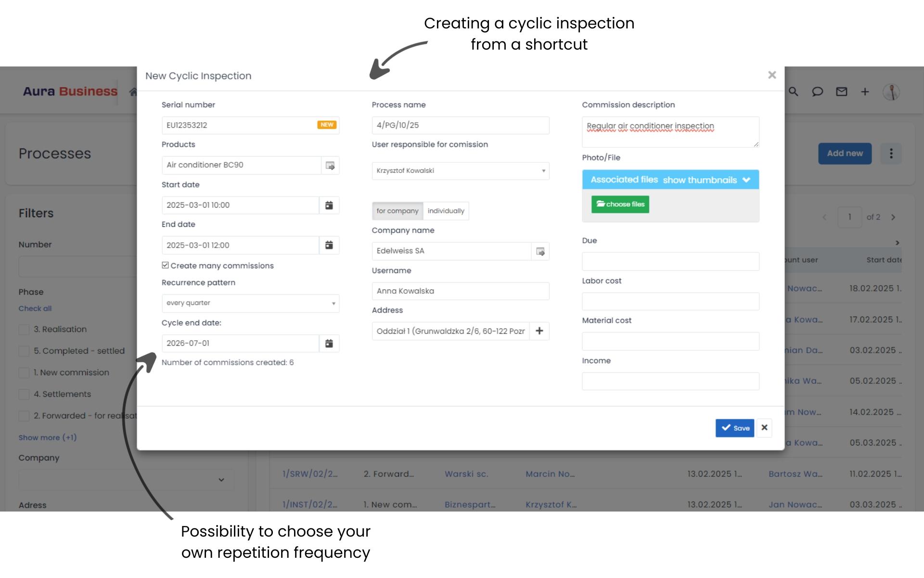This screenshot has height=578, width=924.
Task: Check the 3. Realisation phase filter
Action: [25, 329]
